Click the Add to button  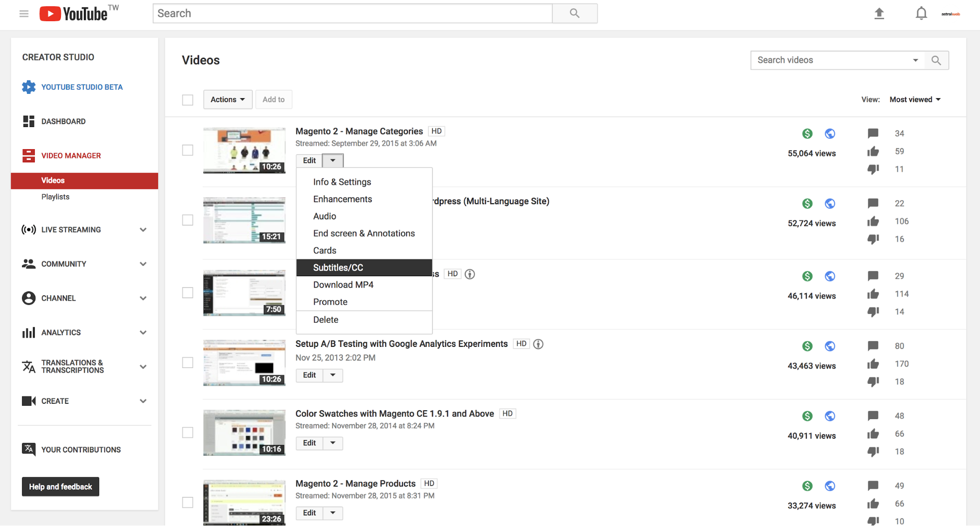[x=274, y=99]
